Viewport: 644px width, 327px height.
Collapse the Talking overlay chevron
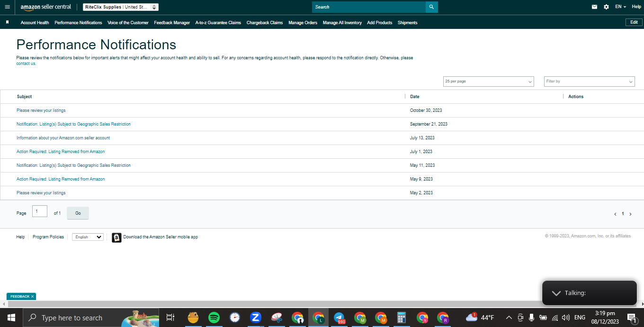(x=556, y=293)
